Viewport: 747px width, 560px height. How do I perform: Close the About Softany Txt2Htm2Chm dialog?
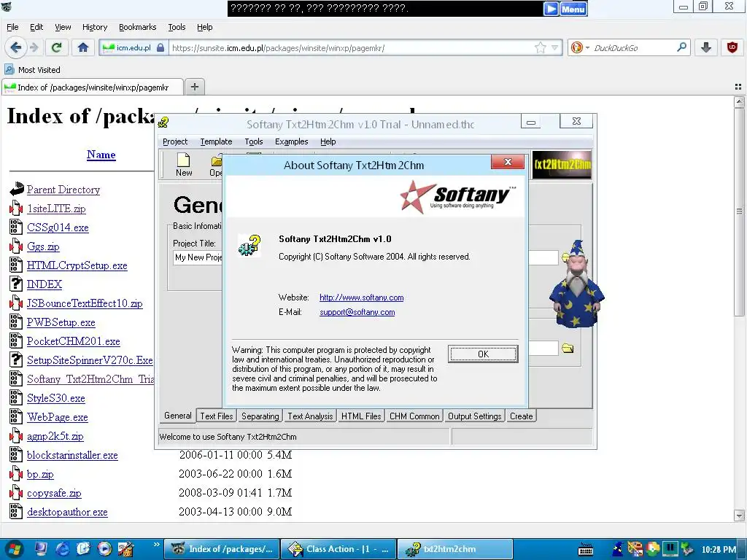point(508,162)
